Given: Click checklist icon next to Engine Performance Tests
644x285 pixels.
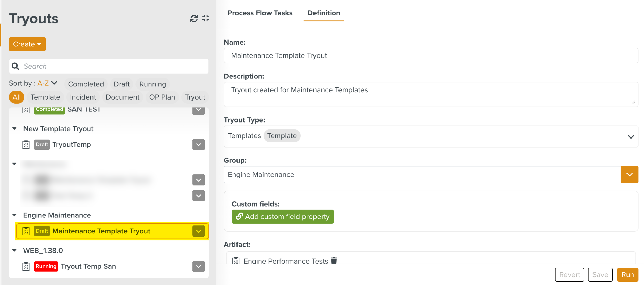Looking at the screenshot, I should pyautogui.click(x=236, y=261).
